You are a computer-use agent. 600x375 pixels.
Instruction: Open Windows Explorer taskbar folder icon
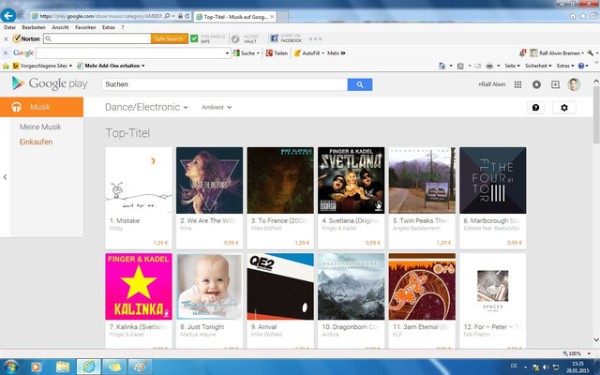point(63,367)
